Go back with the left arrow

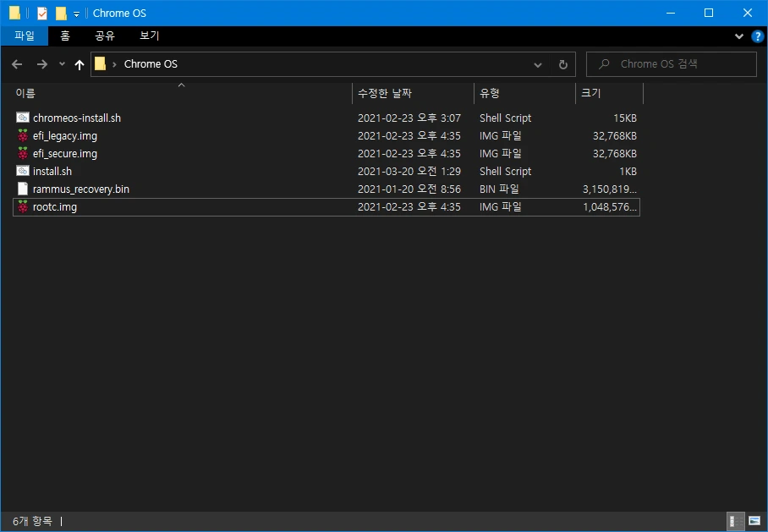[x=17, y=64]
